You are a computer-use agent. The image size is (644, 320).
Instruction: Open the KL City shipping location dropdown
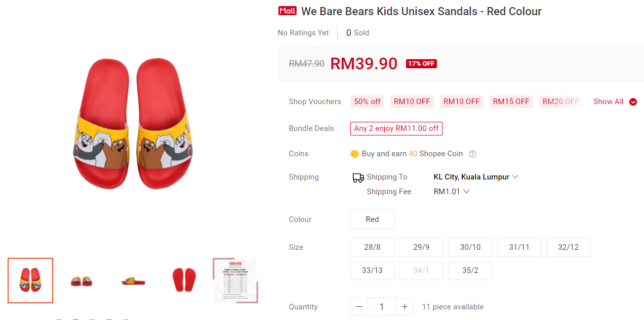click(x=475, y=177)
